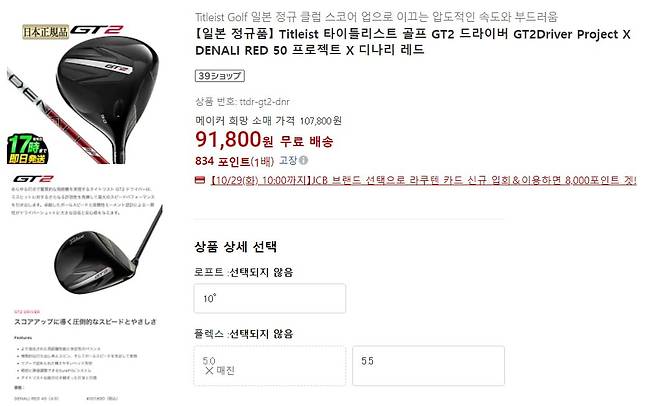Click the product title Titleist GT2 Driver
This screenshot has height=406, width=658.
point(413,42)
